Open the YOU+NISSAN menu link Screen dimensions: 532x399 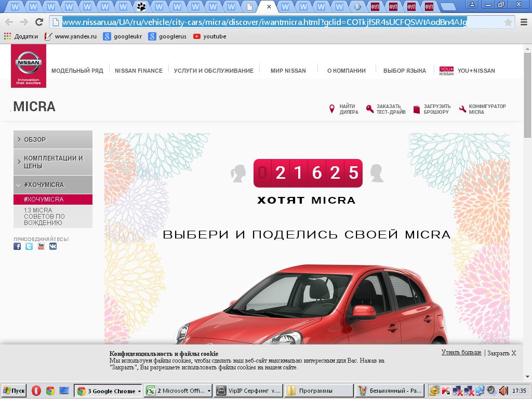(476, 71)
